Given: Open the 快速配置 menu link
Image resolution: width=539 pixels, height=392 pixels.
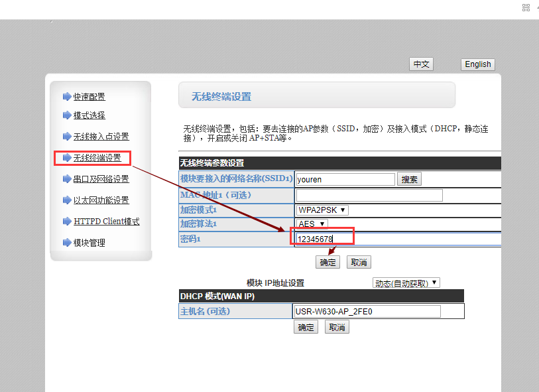Looking at the screenshot, I should coord(89,97).
